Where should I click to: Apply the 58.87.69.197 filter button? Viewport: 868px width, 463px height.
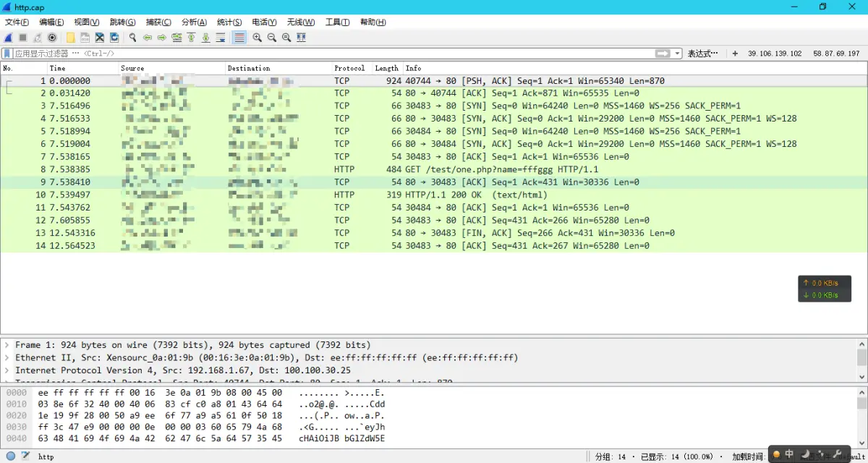[x=836, y=54]
